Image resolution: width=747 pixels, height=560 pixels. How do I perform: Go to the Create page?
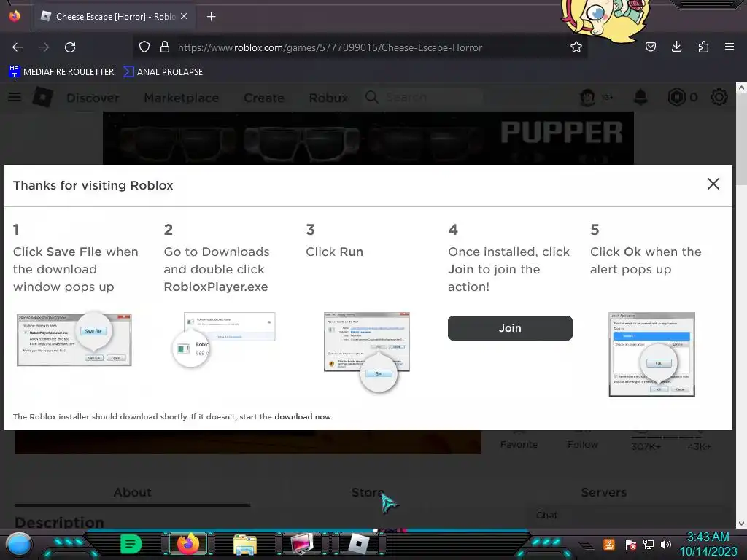coord(264,98)
